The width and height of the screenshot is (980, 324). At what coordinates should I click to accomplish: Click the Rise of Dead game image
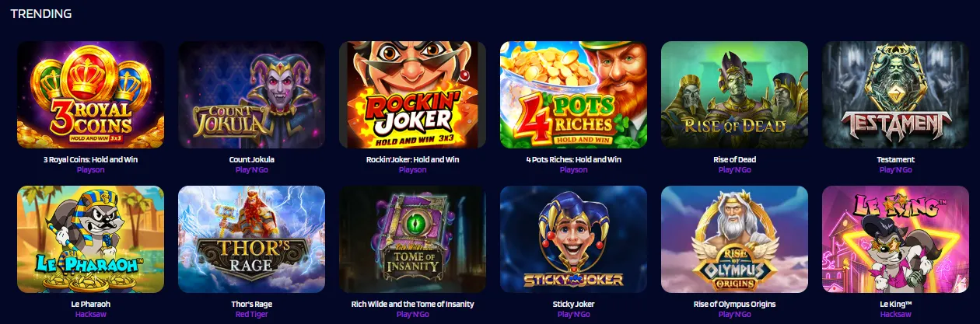pos(734,95)
